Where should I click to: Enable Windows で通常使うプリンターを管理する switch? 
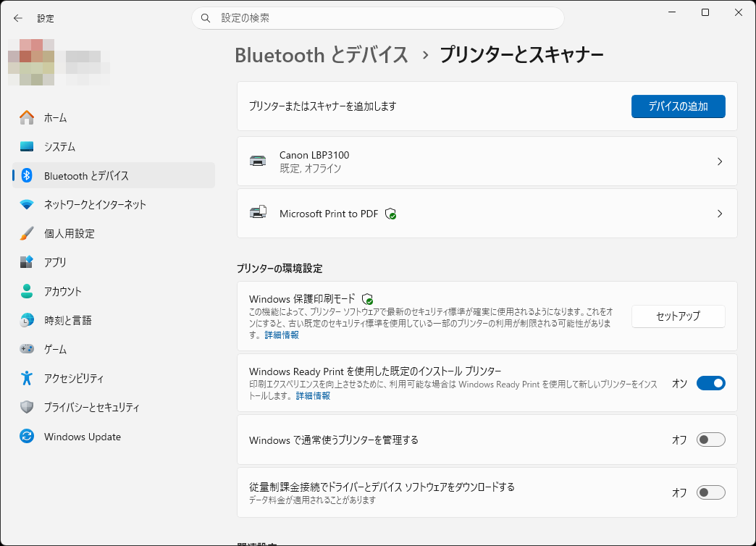[x=710, y=440]
